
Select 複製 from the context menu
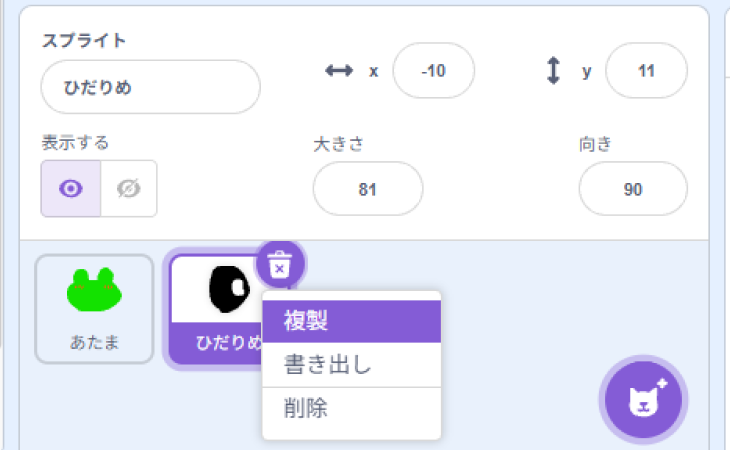351,321
